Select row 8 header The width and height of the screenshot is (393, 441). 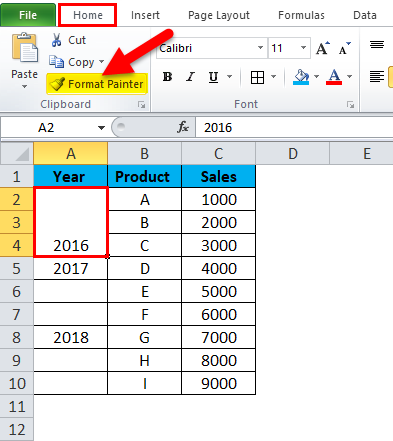(x=17, y=337)
